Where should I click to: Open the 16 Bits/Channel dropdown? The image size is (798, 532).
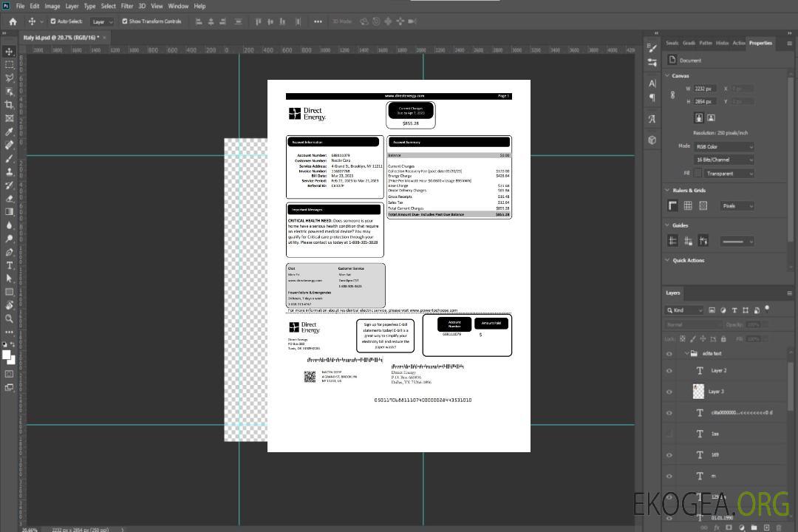(723, 160)
